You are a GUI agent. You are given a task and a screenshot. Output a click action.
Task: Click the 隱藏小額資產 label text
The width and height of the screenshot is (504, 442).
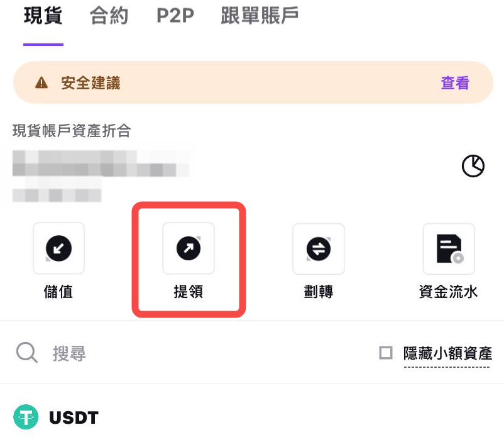pyautogui.click(x=447, y=353)
